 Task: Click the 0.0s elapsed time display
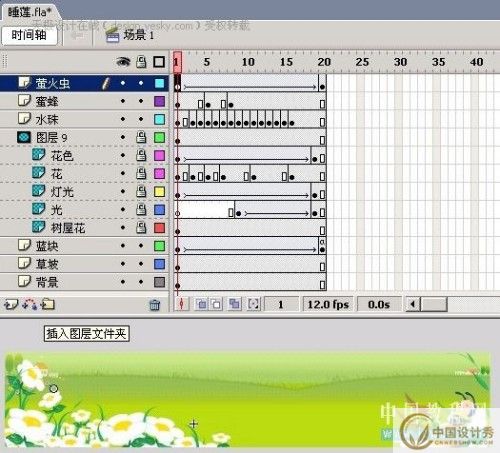pos(379,304)
